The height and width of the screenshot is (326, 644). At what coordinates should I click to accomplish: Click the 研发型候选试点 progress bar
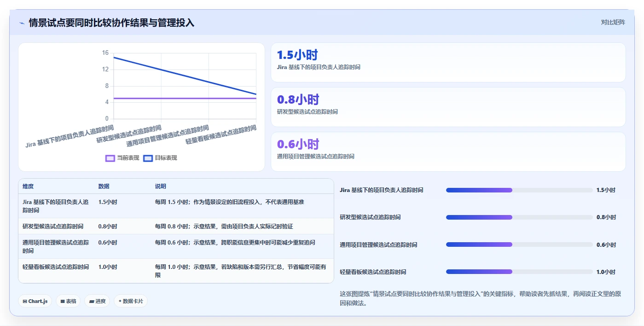519,217
